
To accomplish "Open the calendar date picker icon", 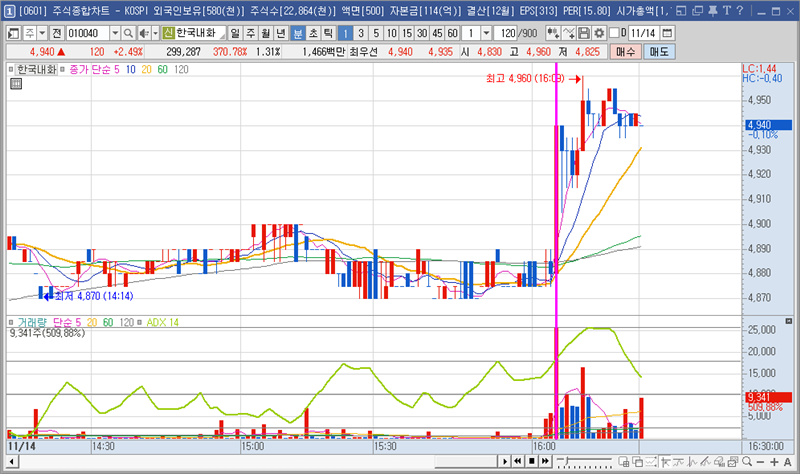I will 668,33.
